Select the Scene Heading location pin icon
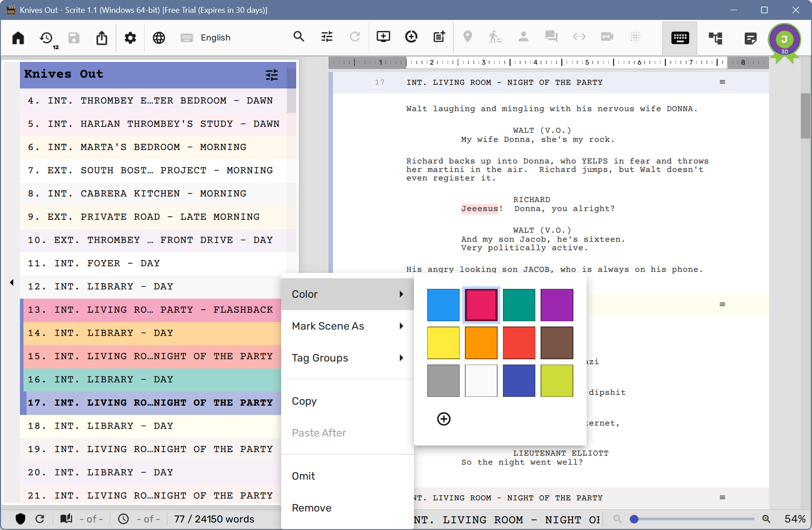The image size is (812, 530). pos(468,37)
